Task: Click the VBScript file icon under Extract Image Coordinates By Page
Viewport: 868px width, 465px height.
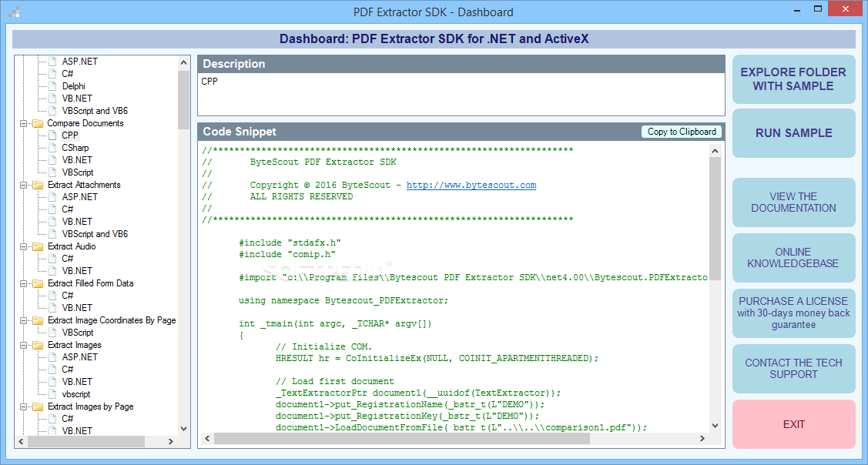Action: [x=52, y=333]
